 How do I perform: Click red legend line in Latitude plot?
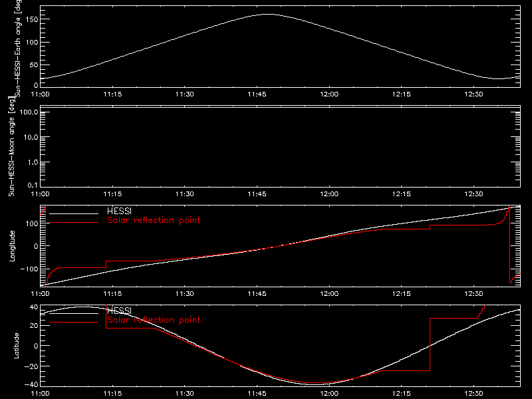pyautogui.click(x=74, y=323)
